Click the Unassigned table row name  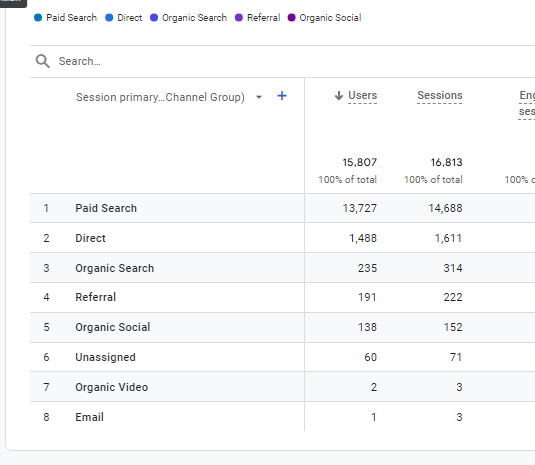(105, 357)
